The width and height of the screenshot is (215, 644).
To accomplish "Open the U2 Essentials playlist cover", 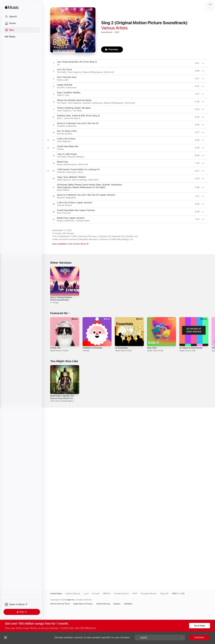I will (129, 332).
